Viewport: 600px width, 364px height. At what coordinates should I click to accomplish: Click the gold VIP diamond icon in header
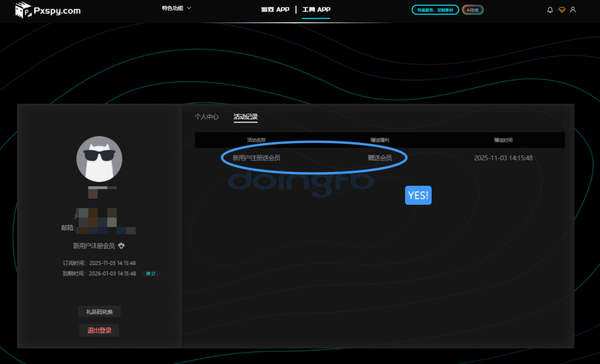(x=562, y=10)
